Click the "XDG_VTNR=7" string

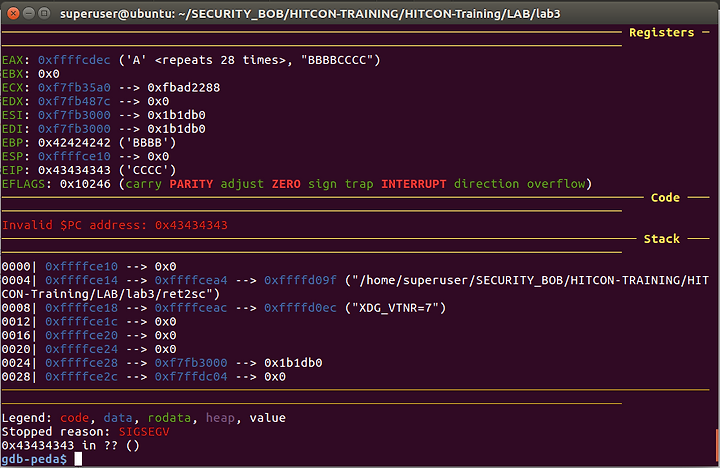point(396,308)
